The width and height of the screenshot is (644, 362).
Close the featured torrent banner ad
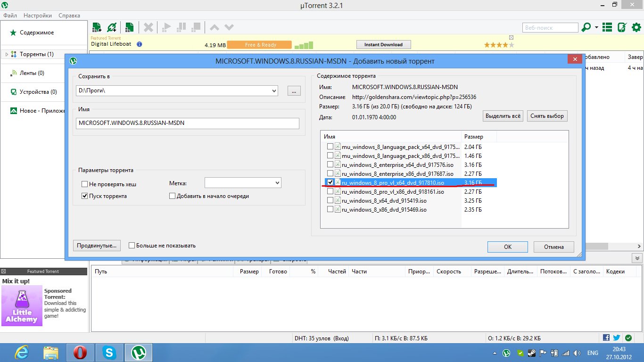[511, 37]
